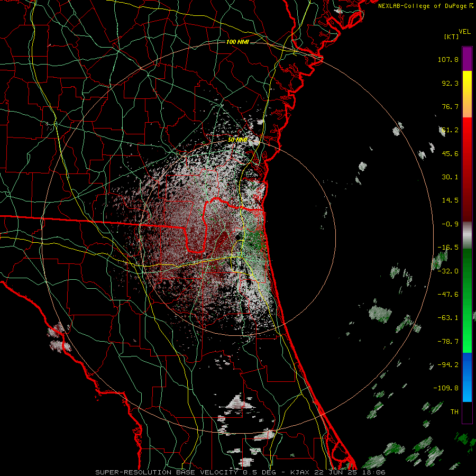
Task: Select the 45.6 scale value
Action: [x=450, y=153]
